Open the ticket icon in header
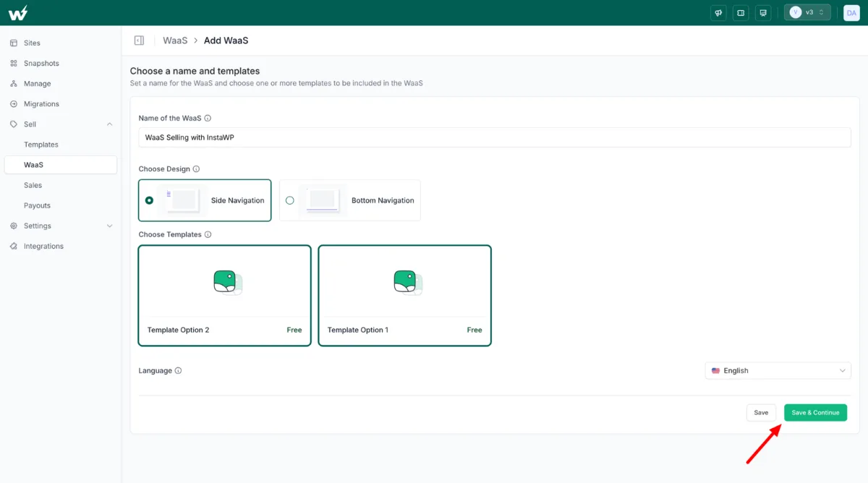 click(740, 12)
